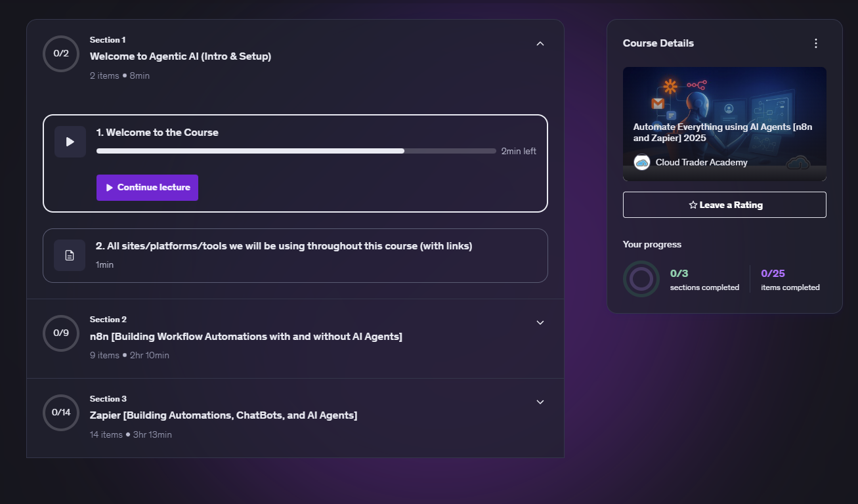858x504 pixels.
Task: Click the lecture progress bar
Action: tap(296, 151)
